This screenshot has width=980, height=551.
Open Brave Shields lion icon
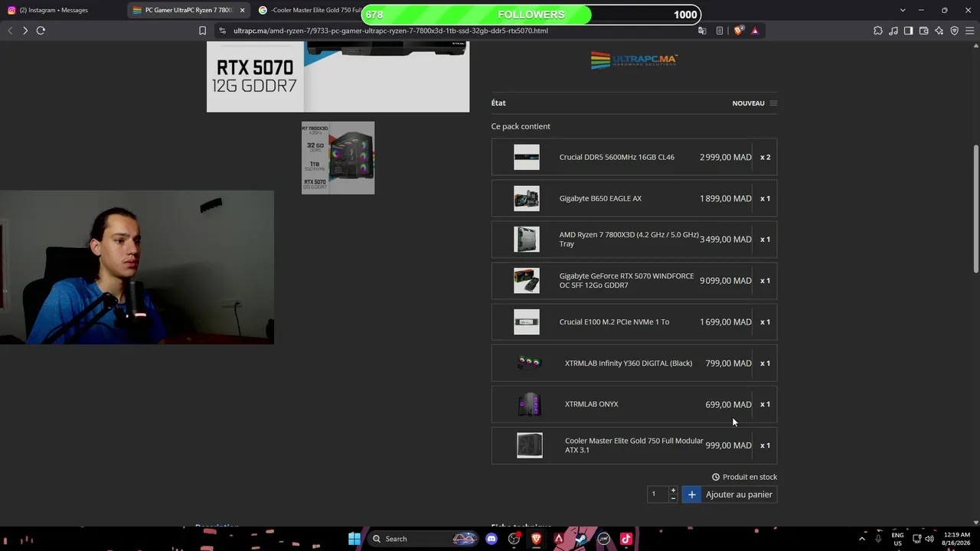[738, 31]
